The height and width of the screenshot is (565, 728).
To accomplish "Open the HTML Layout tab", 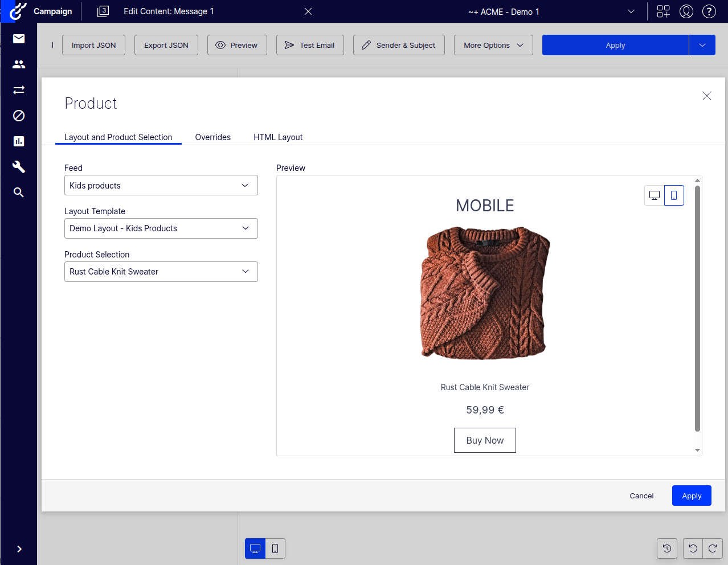I will pyautogui.click(x=278, y=137).
